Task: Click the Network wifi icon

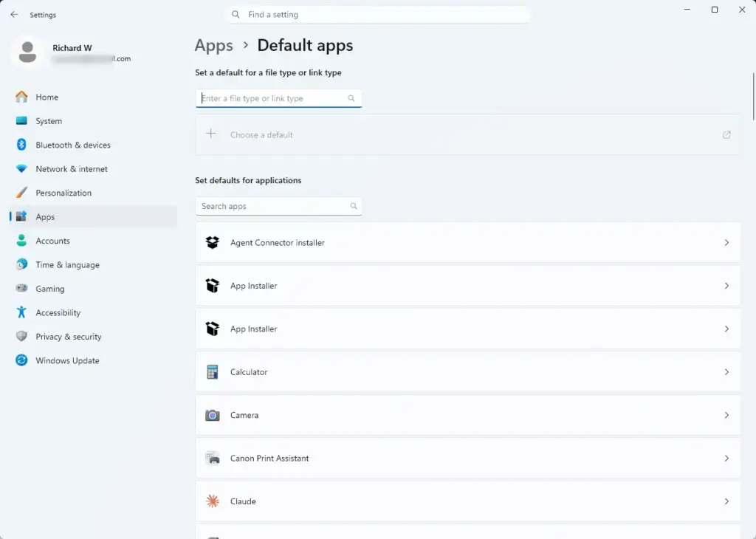Action: (21, 169)
